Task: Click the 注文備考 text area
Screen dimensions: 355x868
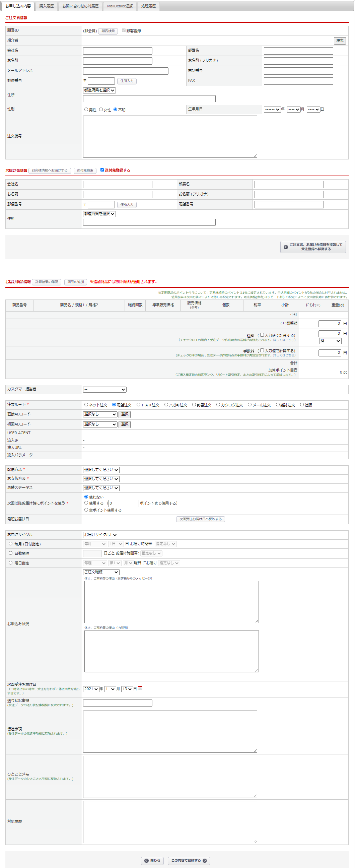Action: pos(170,136)
